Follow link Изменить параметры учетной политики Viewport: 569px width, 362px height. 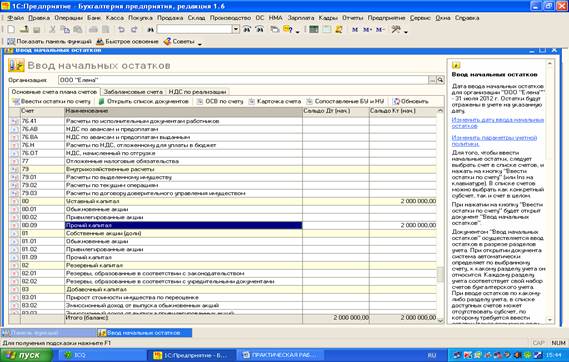(494, 141)
